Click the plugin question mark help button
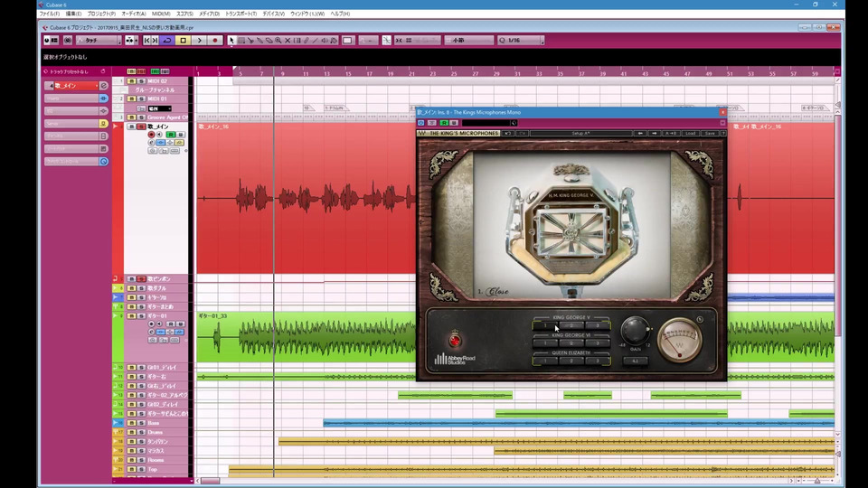This screenshot has height=488, width=868. [723, 134]
